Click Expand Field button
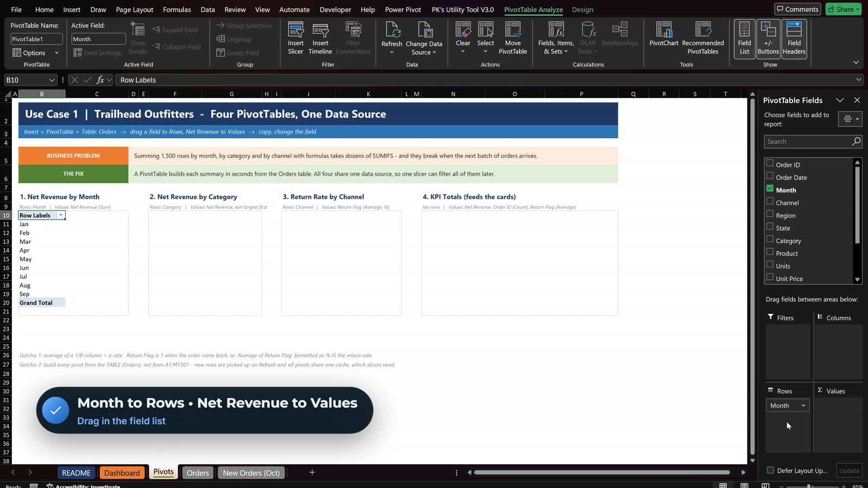This screenshot has height=488, width=868. [175, 30]
